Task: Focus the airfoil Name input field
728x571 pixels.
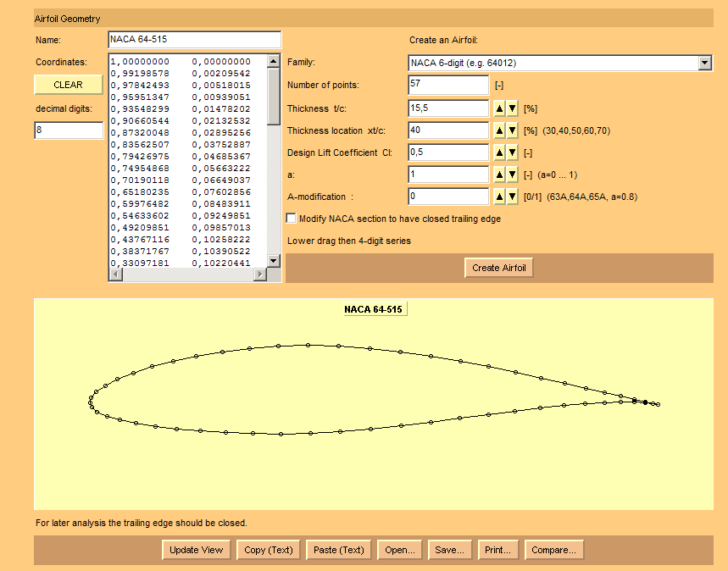Action: click(x=194, y=40)
